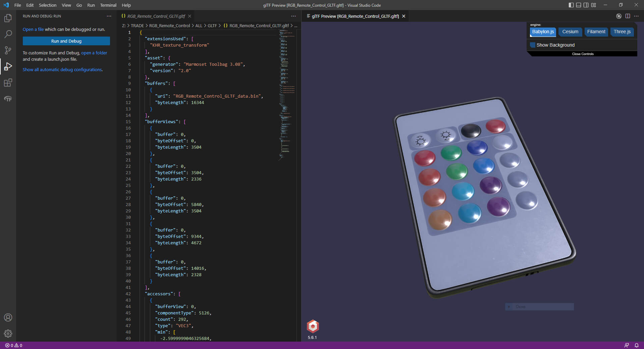Open the Explorer view in activity bar
This screenshot has width=644, height=349.
(x=8, y=18)
